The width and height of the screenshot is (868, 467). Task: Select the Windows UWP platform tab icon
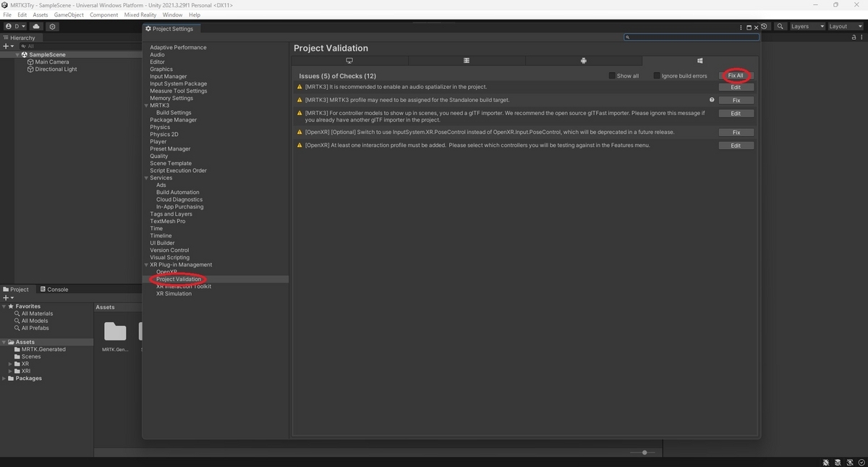point(700,61)
